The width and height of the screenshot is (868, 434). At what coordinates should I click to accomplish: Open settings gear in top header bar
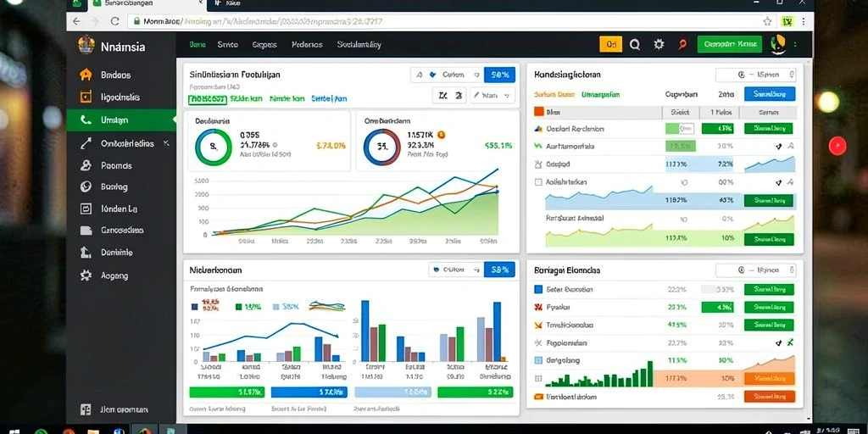click(659, 45)
